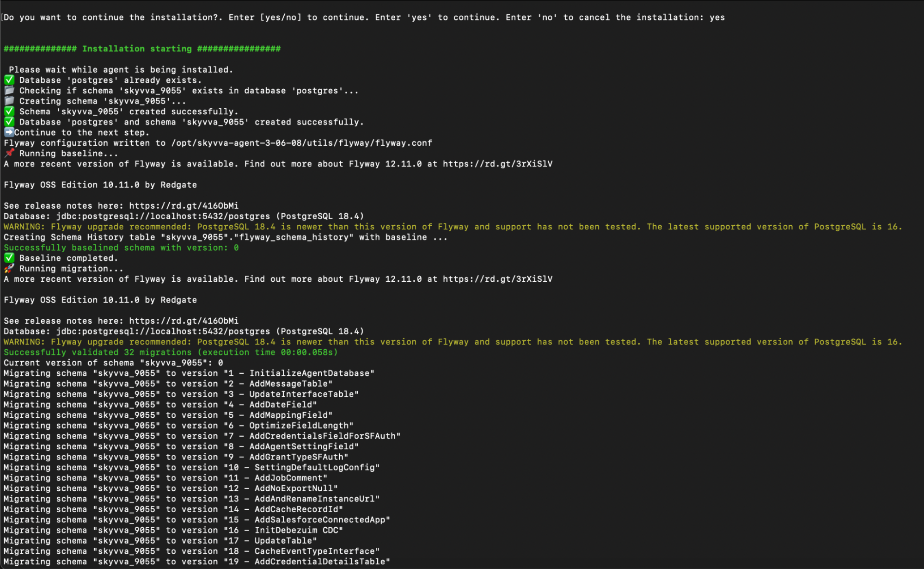This screenshot has width=924, height=569.
Task: Click the check beside "Database 'postgres' and schema" success line
Action: click(9, 122)
